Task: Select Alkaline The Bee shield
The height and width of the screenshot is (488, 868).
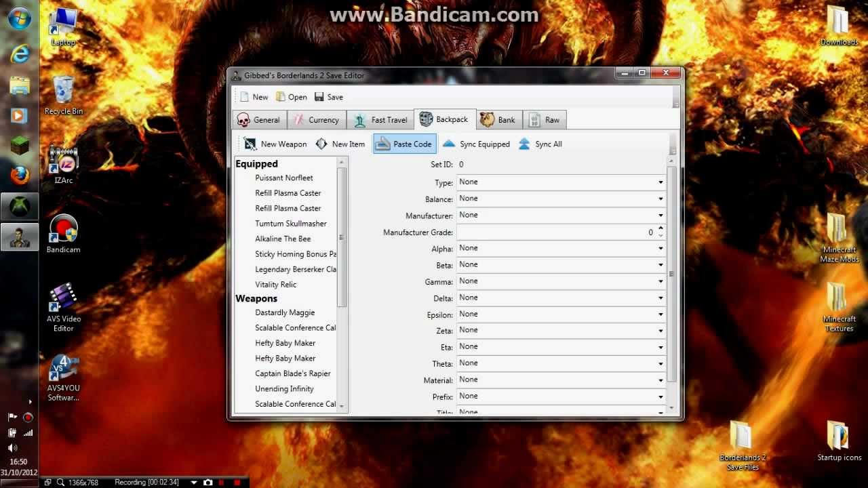Action: pyautogui.click(x=283, y=239)
